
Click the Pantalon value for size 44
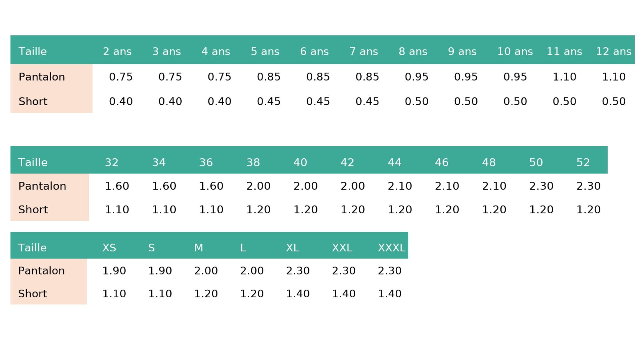(x=400, y=186)
